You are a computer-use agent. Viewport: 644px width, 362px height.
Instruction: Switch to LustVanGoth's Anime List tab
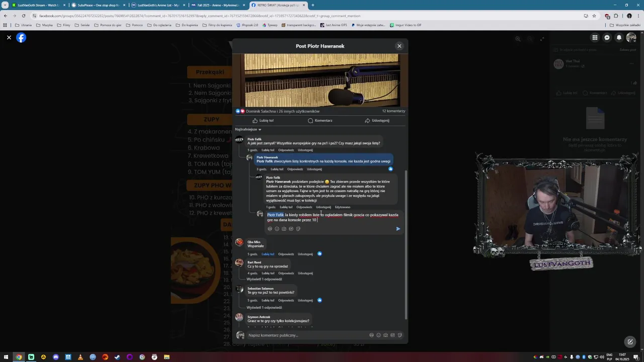tap(158, 5)
